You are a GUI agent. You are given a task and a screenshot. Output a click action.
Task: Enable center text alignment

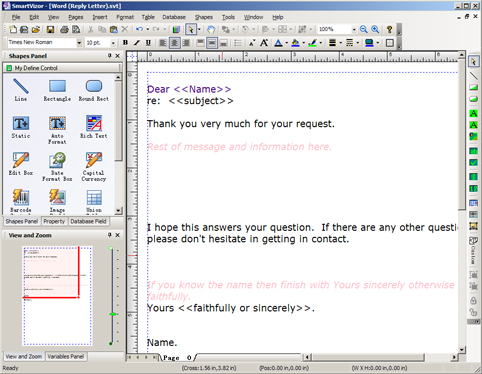pyautogui.click(x=174, y=43)
